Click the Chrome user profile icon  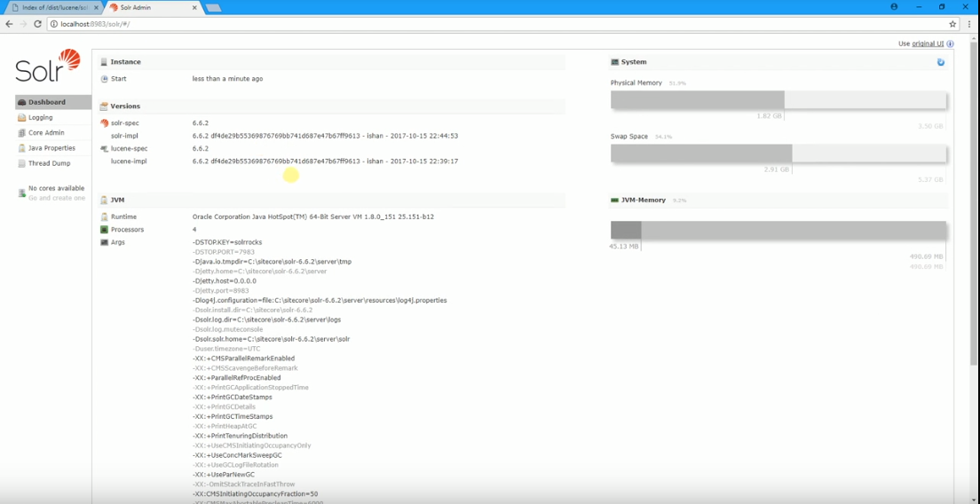894,6
